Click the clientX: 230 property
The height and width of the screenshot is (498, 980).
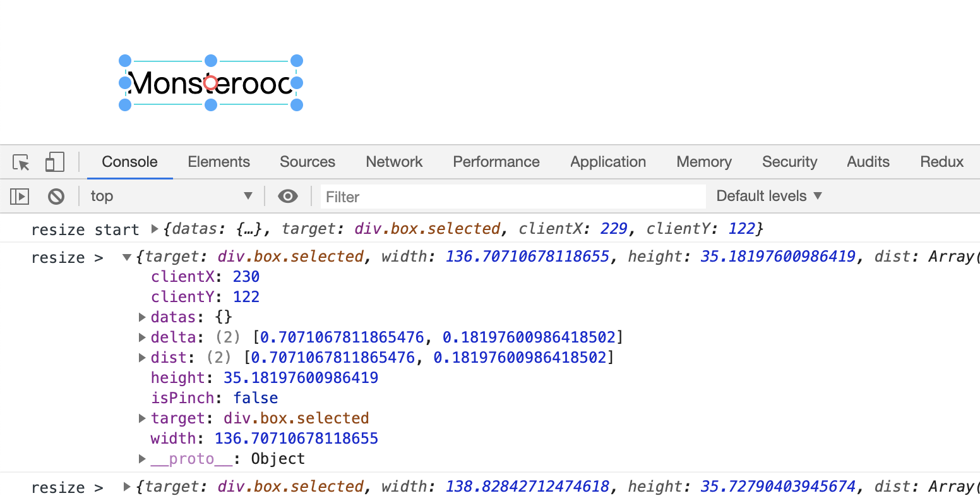205,277
